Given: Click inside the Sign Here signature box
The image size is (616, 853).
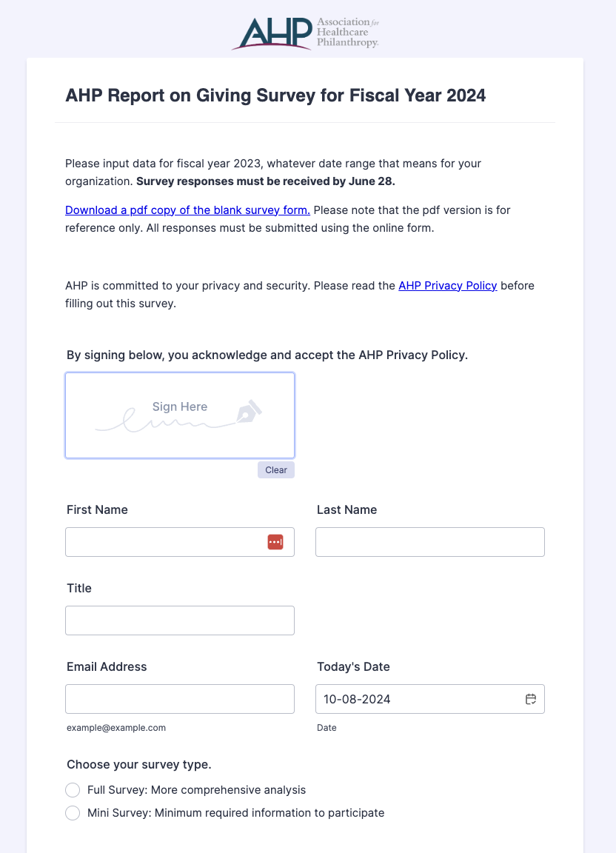Looking at the screenshot, I should pos(180,415).
